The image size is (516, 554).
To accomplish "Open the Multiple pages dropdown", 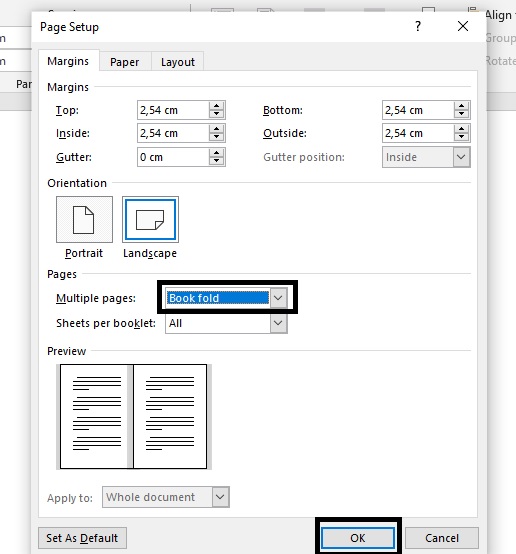I will point(278,298).
